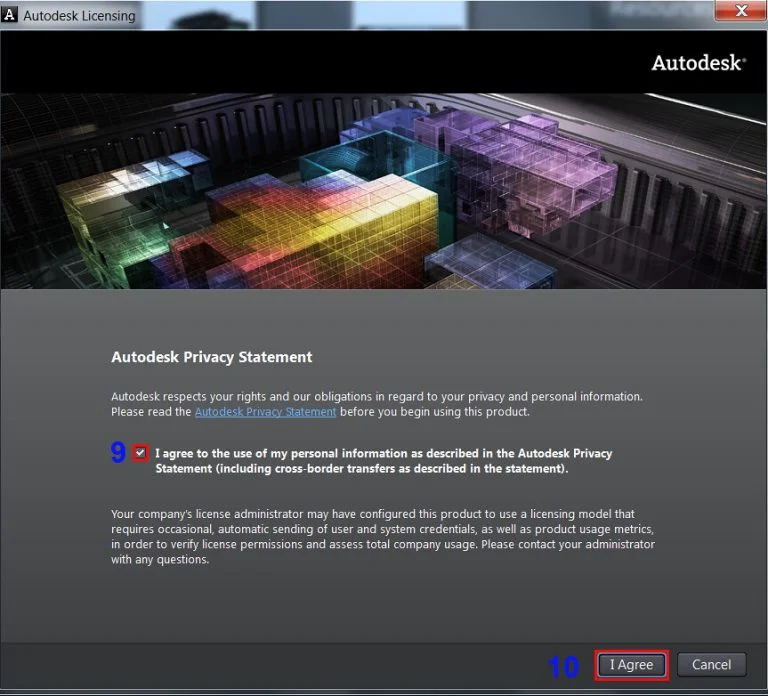Click the Autodesk Licensing title text
Screen dimensions: 768x696
[79, 16]
